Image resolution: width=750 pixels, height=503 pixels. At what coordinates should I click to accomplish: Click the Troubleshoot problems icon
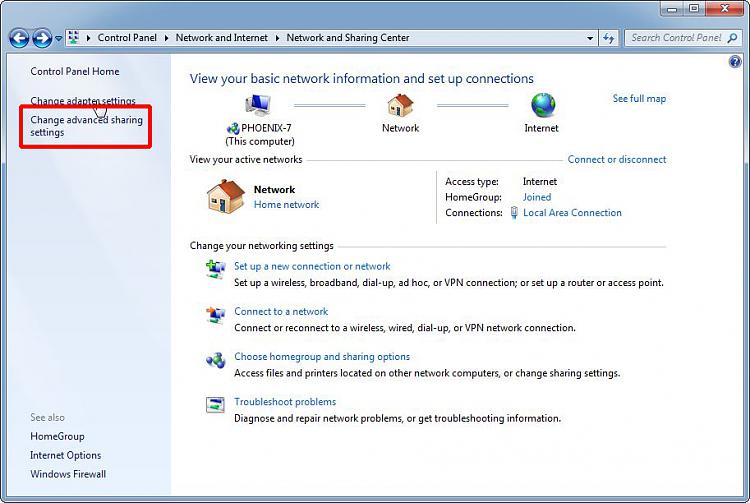click(x=215, y=405)
